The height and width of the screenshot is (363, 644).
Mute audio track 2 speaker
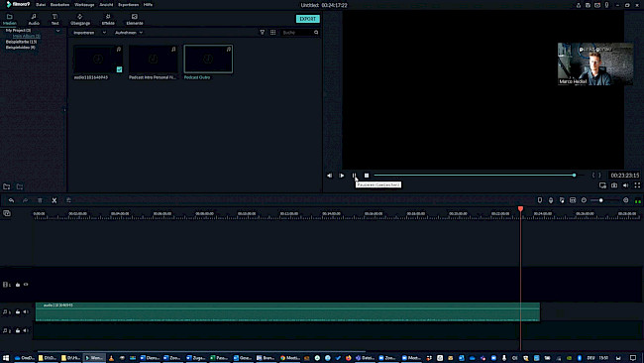pyautogui.click(x=26, y=330)
